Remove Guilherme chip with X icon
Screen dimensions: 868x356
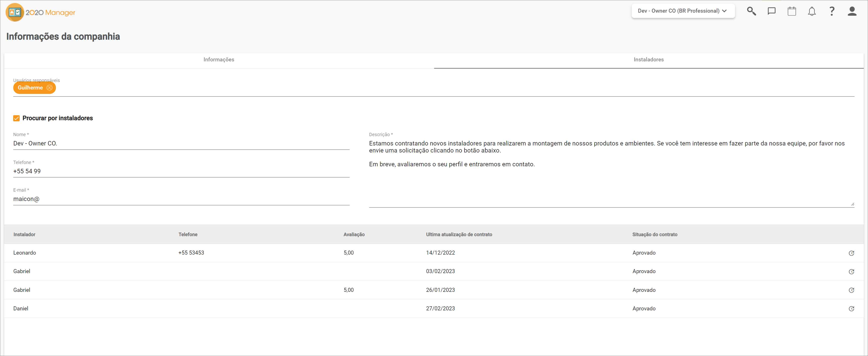click(x=49, y=88)
